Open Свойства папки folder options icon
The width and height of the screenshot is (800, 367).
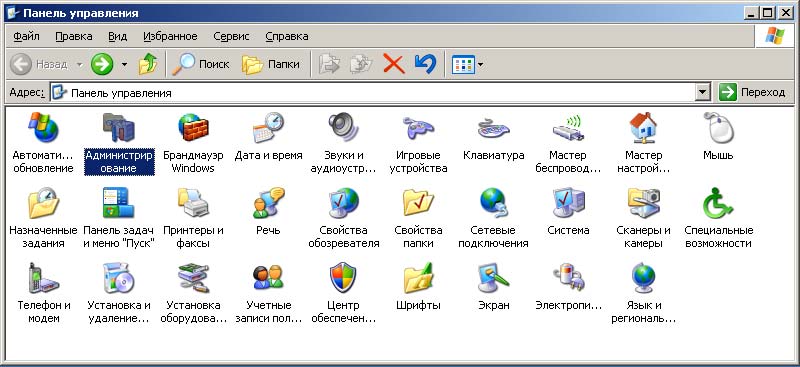coord(418,203)
